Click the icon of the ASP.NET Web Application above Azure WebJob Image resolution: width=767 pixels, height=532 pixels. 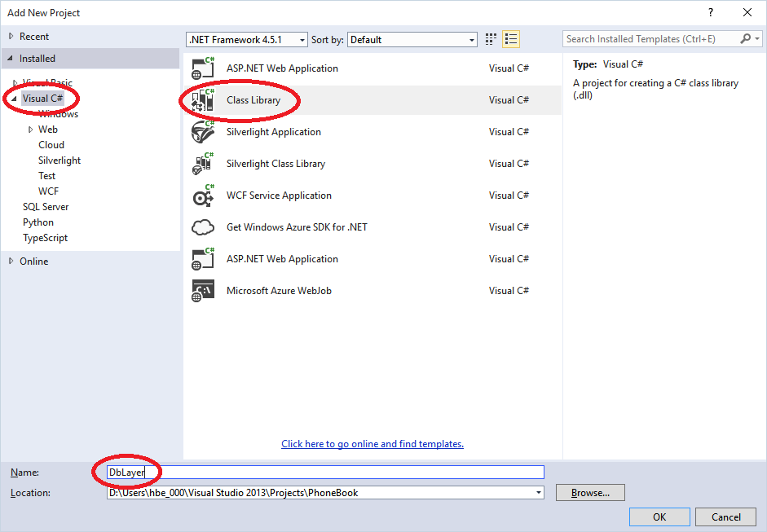click(x=203, y=259)
